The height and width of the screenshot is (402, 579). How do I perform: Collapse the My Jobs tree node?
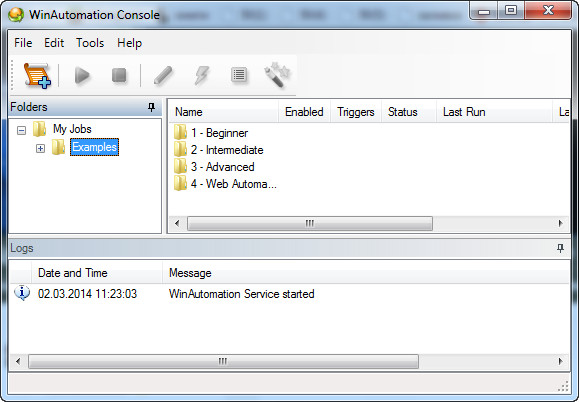coord(21,130)
